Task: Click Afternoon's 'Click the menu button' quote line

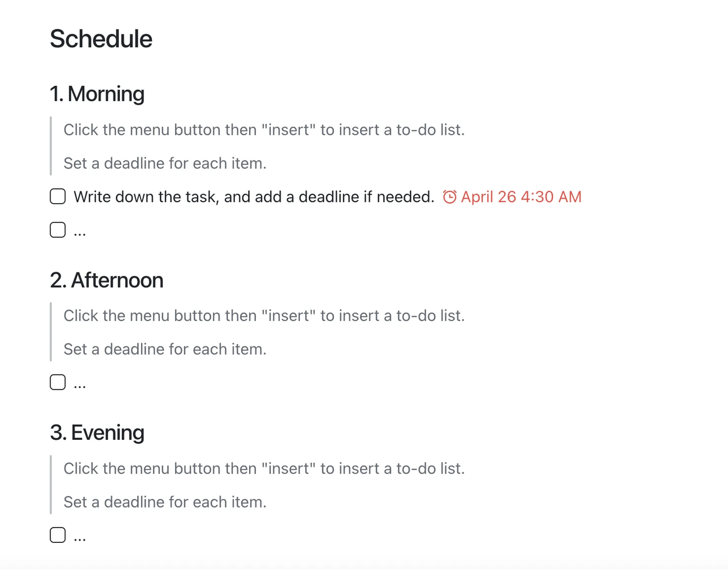Action: tap(264, 316)
